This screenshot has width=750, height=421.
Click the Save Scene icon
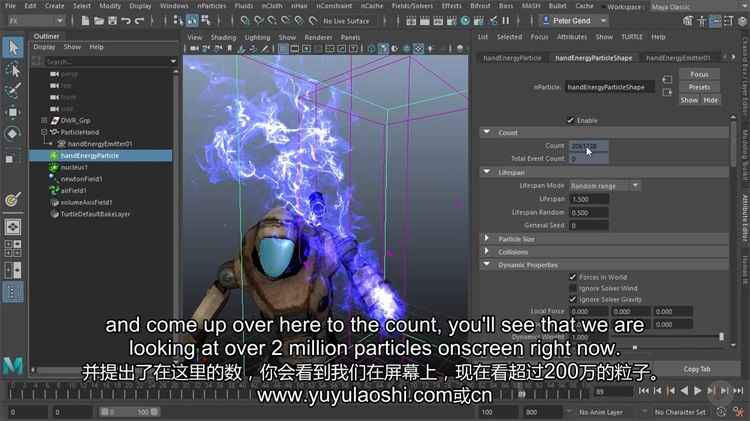coord(112,21)
